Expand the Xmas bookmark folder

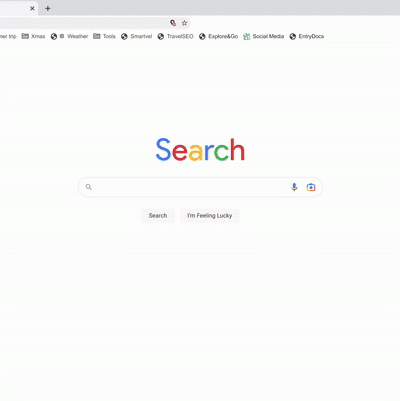pos(33,36)
